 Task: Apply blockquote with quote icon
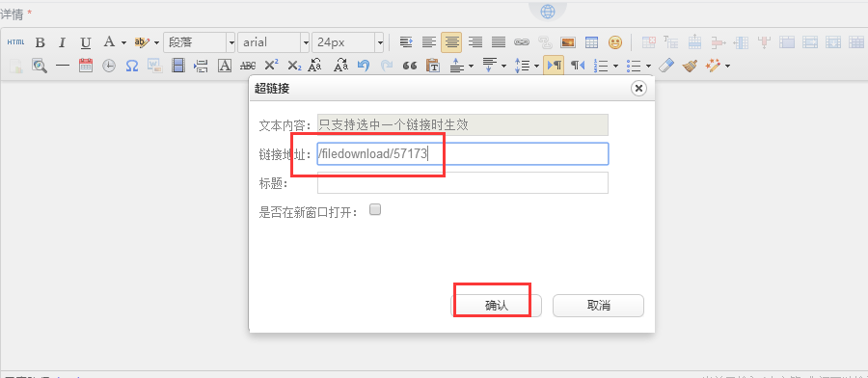tap(410, 66)
